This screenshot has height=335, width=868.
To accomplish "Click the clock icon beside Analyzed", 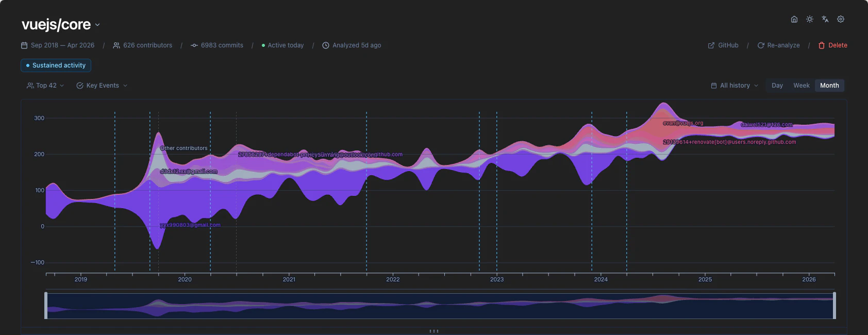I will [326, 45].
